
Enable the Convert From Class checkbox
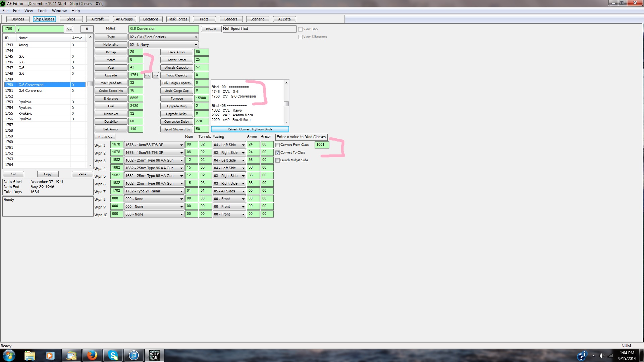(278, 145)
